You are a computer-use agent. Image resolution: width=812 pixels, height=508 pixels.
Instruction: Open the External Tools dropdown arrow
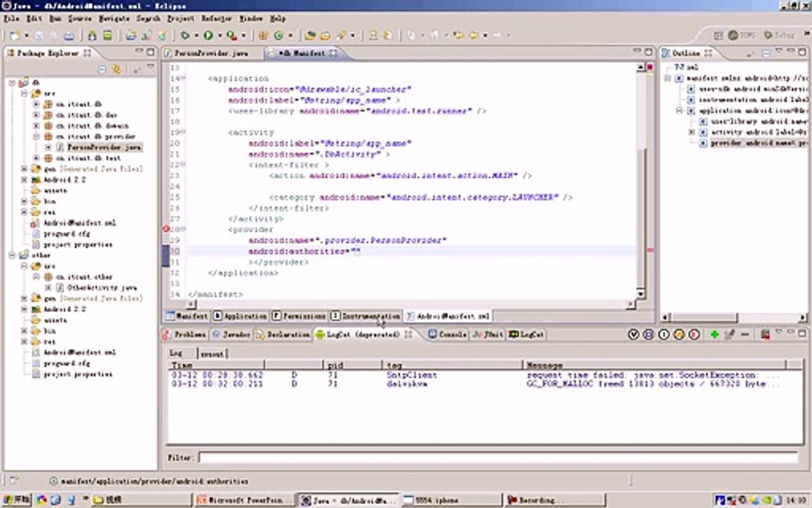(x=243, y=35)
